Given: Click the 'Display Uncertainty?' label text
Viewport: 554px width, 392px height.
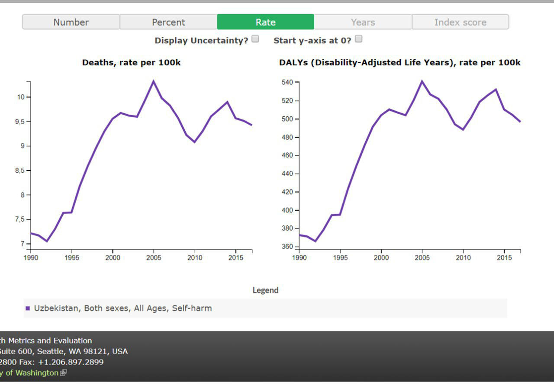Looking at the screenshot, I should coord(201,41).
